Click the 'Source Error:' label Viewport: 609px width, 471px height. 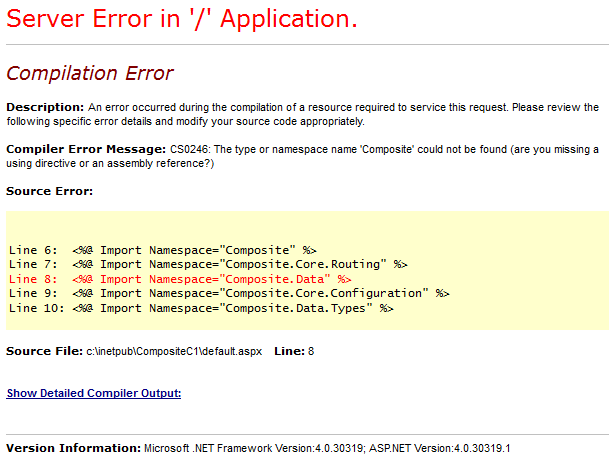(50, 191)
